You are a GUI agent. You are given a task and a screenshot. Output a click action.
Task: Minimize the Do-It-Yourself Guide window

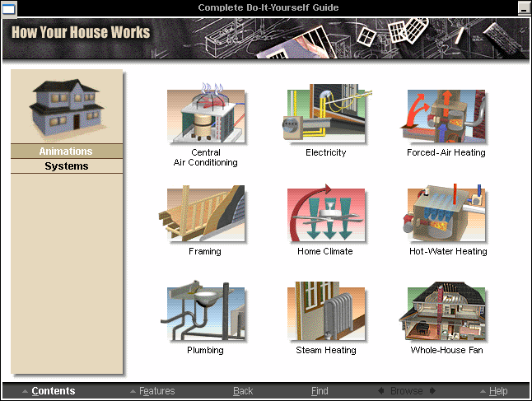tap(525, 8)
